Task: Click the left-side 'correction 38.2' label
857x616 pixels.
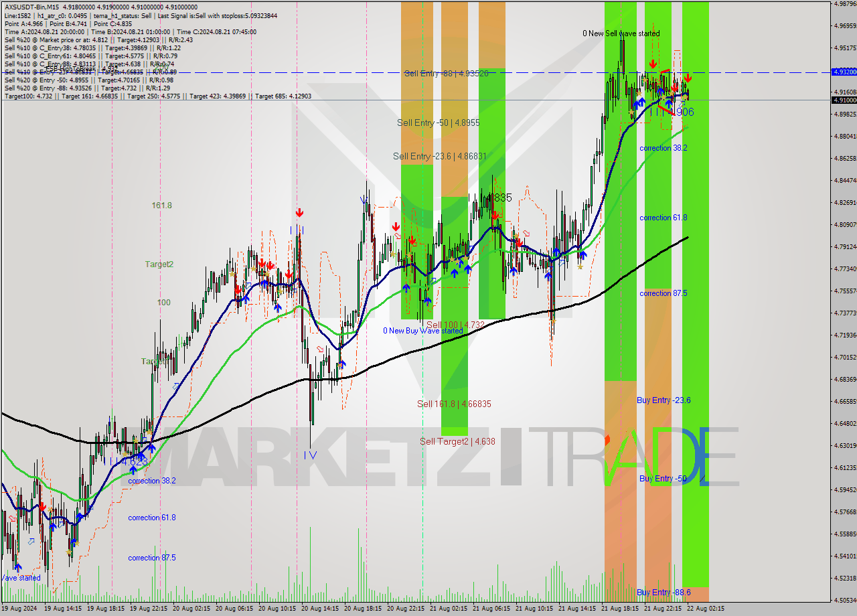Action: point(152,481)
